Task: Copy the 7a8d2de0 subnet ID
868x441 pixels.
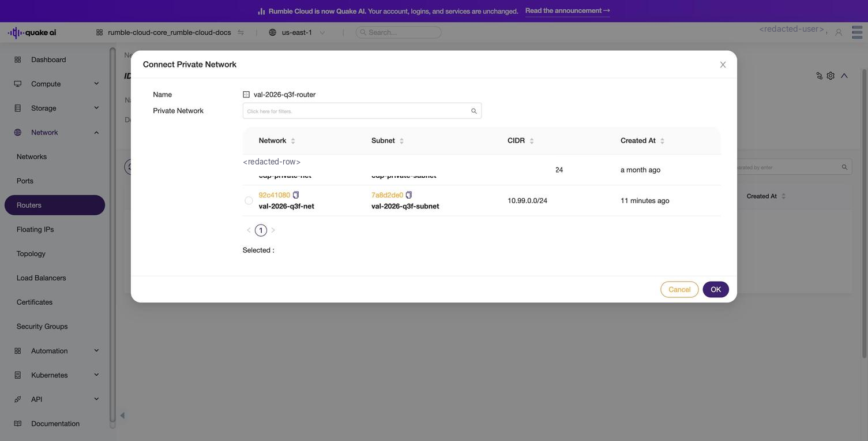Action: (x=409, y=195)
